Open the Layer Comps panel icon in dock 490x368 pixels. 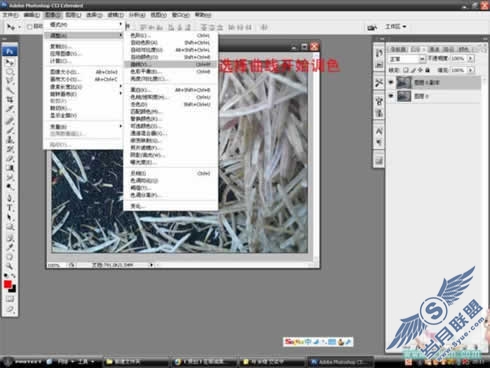coord(379,161)
